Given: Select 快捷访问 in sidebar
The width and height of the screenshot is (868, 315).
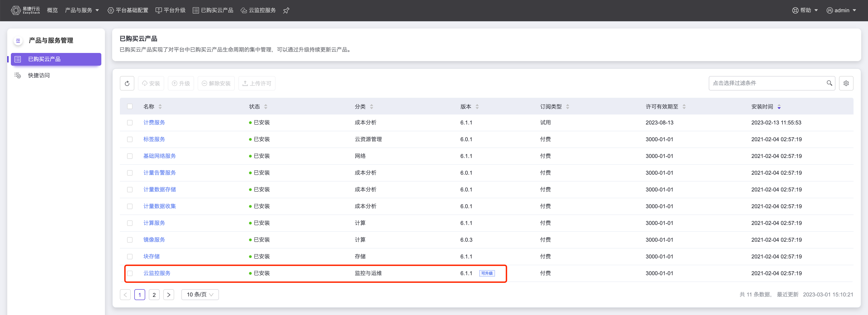Looking at the screenshot, I should click(x=39, y=76).
